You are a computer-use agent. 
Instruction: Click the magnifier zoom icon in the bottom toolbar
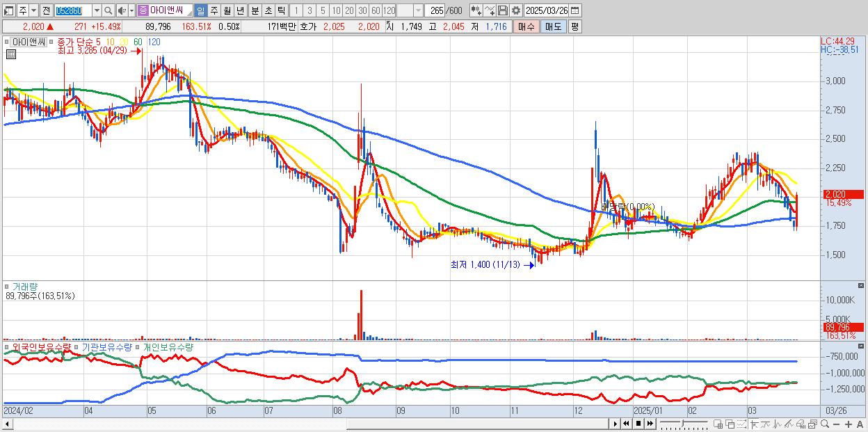coord(824,424)
